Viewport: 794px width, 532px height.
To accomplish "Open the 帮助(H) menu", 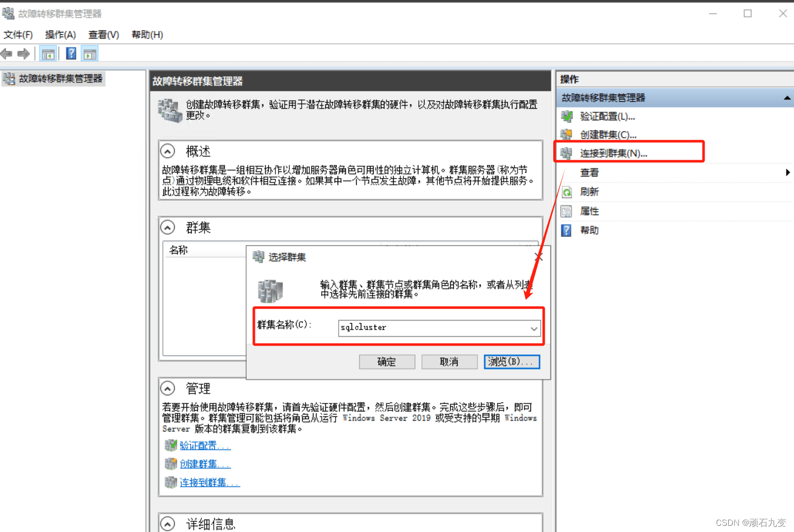I will (x=147, y=34).
